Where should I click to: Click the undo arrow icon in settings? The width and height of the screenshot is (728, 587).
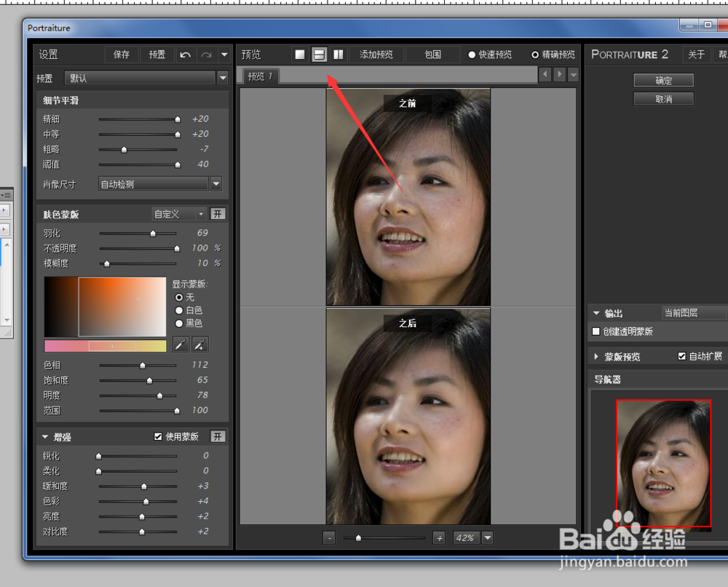185,55
